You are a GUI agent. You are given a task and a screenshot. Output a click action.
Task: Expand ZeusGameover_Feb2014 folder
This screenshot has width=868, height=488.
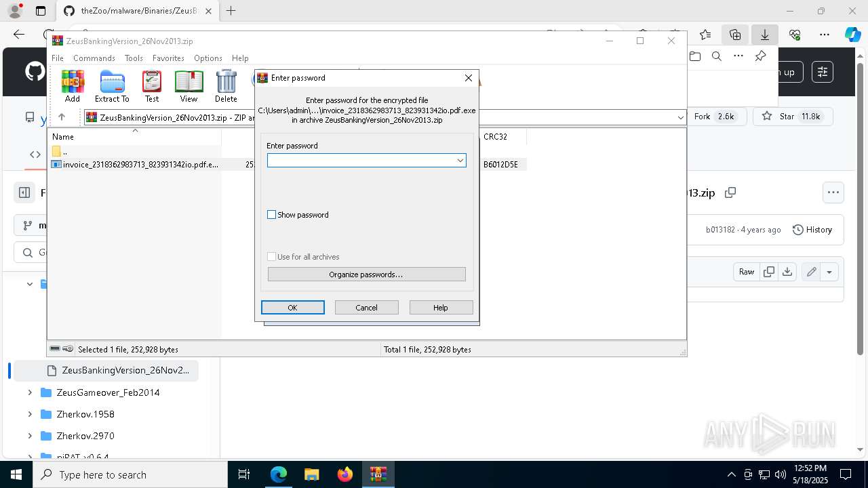(30, 392)
